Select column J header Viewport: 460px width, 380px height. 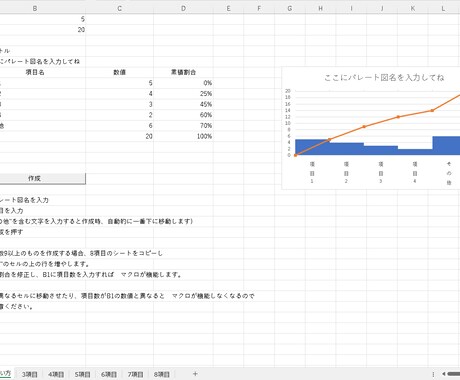point(382,9)
